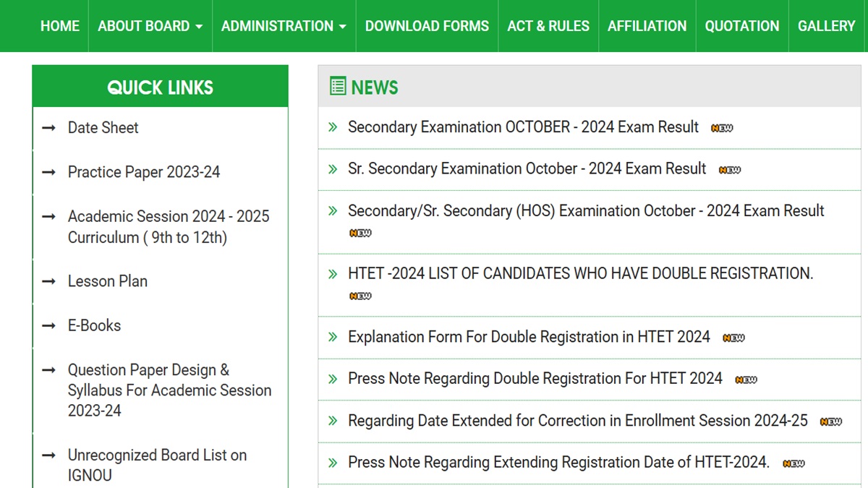Click arrow icon beside Lesson Plan
The image size is (868, 488).
click(49, 281)
